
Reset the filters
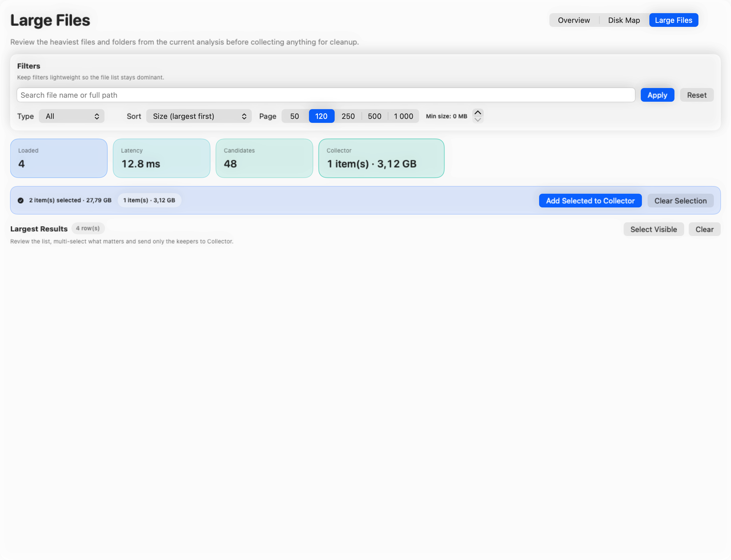point(696,95)
